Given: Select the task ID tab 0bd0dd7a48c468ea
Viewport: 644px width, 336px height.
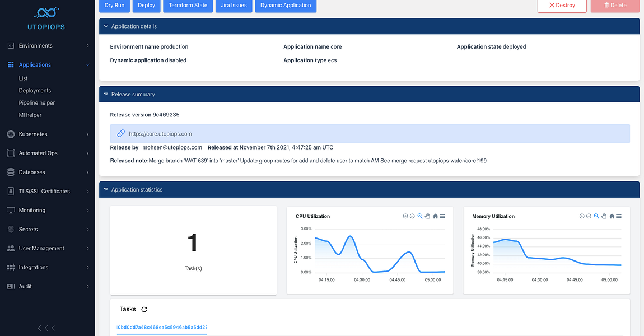Looking at the screenshot, I should coord(162,328).
